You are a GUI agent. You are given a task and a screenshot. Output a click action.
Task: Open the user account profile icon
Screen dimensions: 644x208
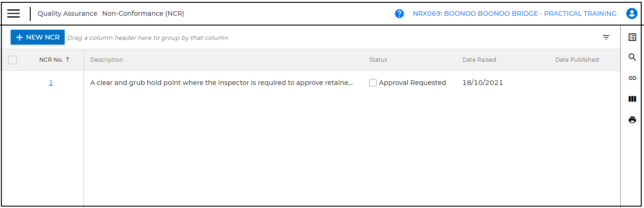(631, 13)
